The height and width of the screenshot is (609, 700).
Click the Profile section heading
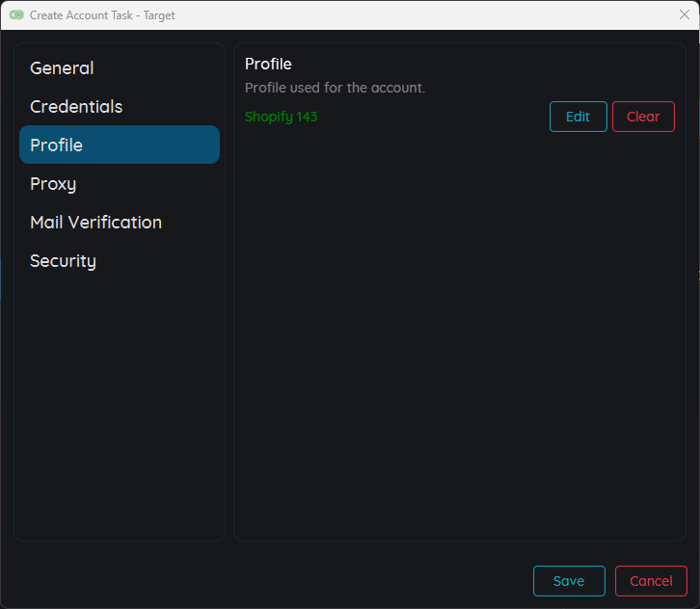point(268,64)
